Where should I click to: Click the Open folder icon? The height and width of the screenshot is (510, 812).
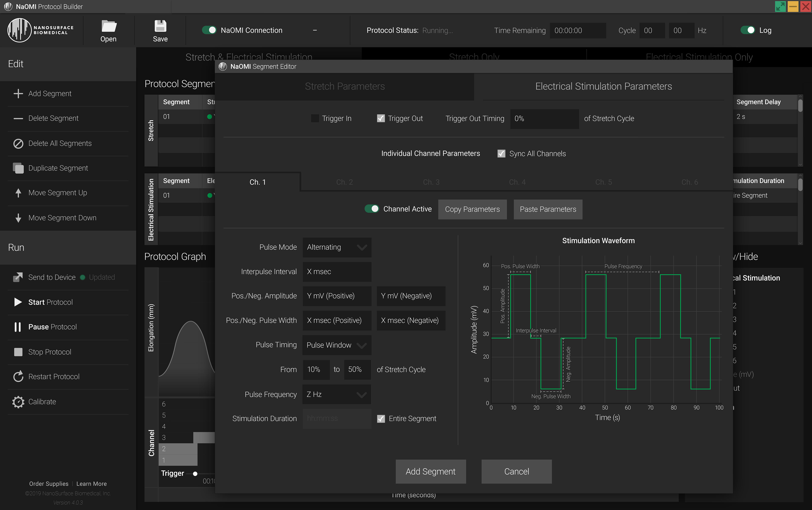point(108,26)
